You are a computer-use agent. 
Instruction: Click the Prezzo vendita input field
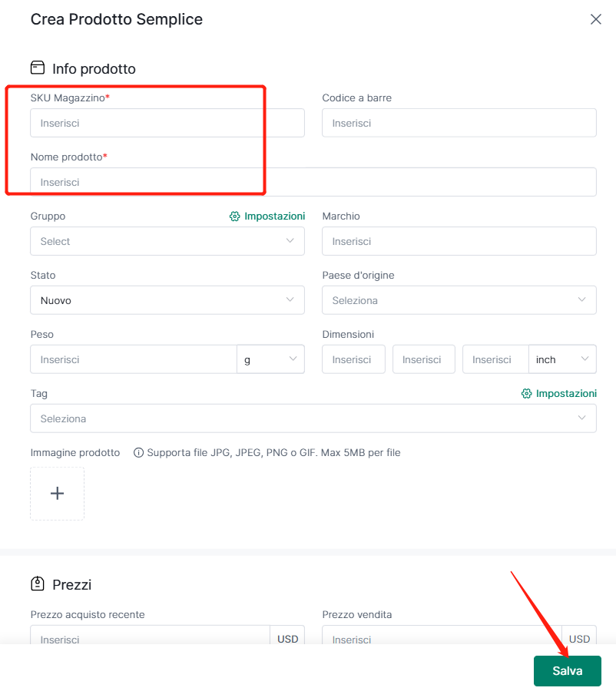click(x=442, y=636)
